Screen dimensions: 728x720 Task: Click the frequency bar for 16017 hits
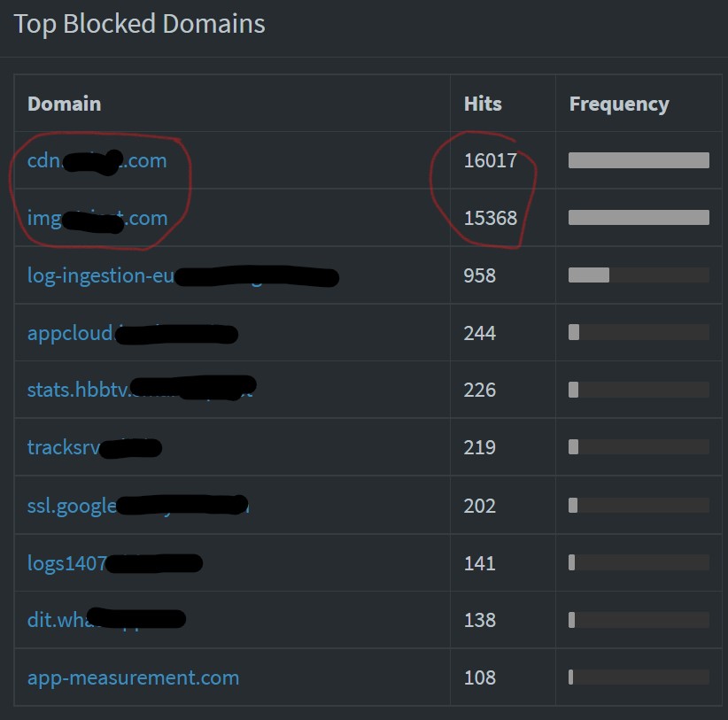coord(639,160)
